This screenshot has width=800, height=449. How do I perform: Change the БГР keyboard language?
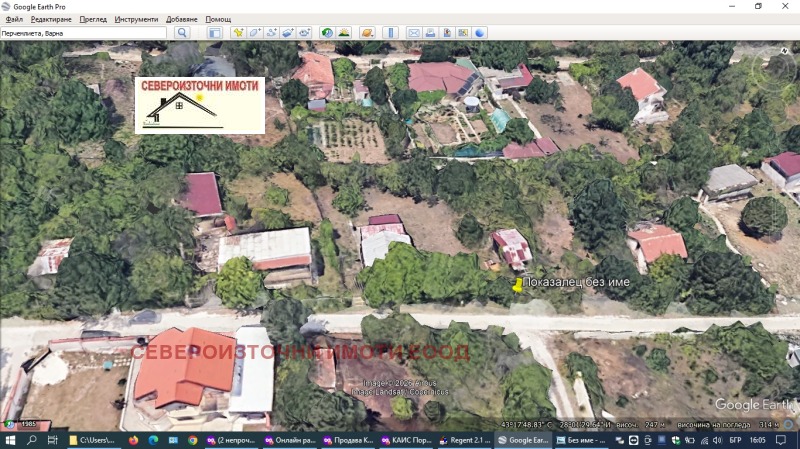[x=735, y=440]
